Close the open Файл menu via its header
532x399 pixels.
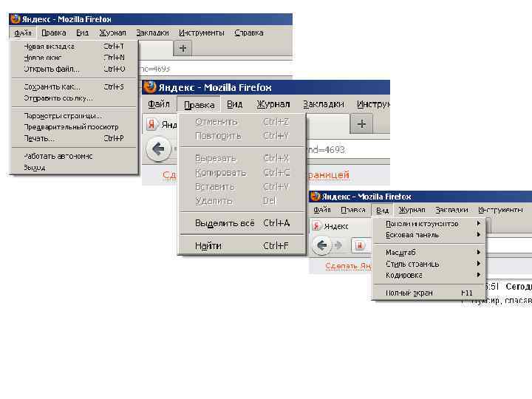click(23, 33)
